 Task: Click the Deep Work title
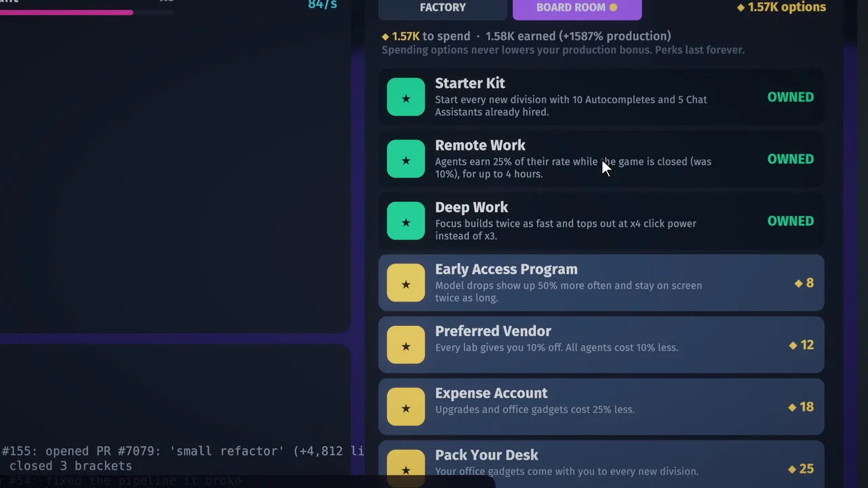[471, 207]
